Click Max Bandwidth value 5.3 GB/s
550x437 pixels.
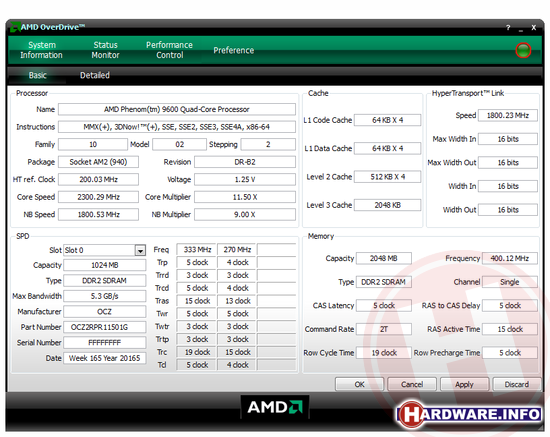[105, 296]
